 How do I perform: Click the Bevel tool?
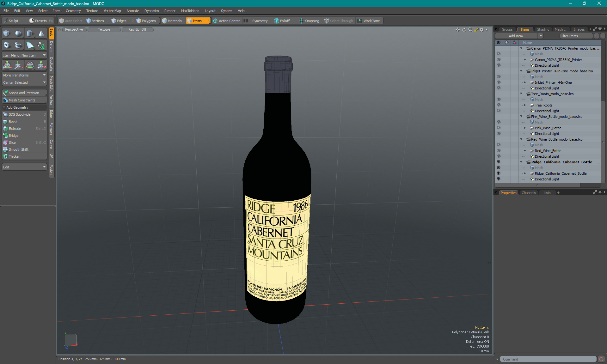pos(24,122)
